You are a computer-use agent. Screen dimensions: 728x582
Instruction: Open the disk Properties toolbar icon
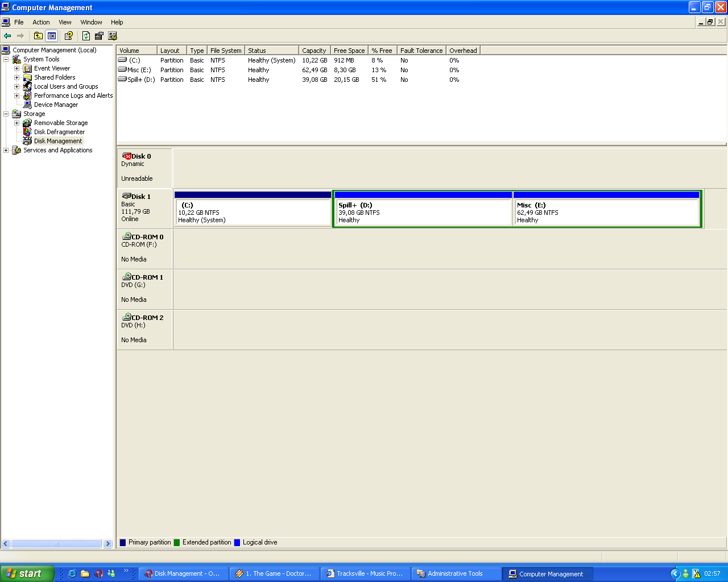[99, 36]
